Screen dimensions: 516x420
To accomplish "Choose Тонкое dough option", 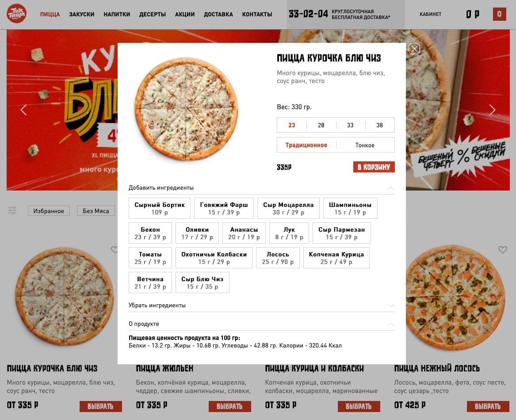I will pos(365,145).
